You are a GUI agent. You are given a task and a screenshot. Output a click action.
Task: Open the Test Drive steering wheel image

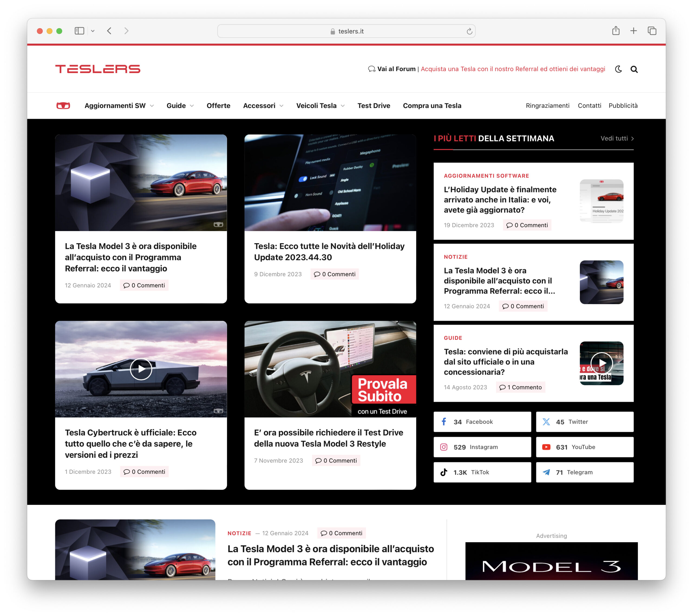pos(330,369)
